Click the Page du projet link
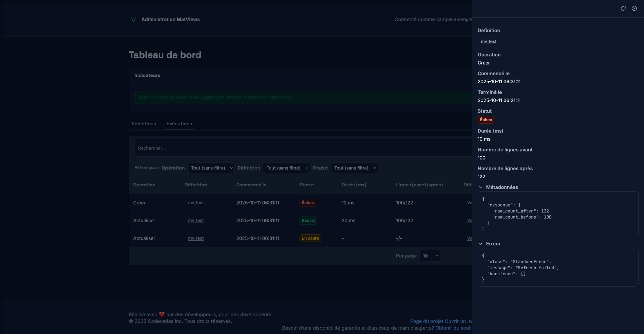 (x=427, y=321)
